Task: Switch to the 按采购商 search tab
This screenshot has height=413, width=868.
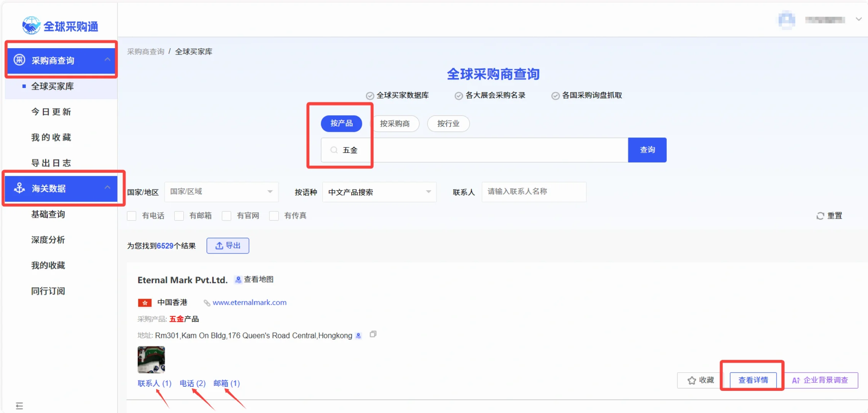Action: click(x=395, y=124)
